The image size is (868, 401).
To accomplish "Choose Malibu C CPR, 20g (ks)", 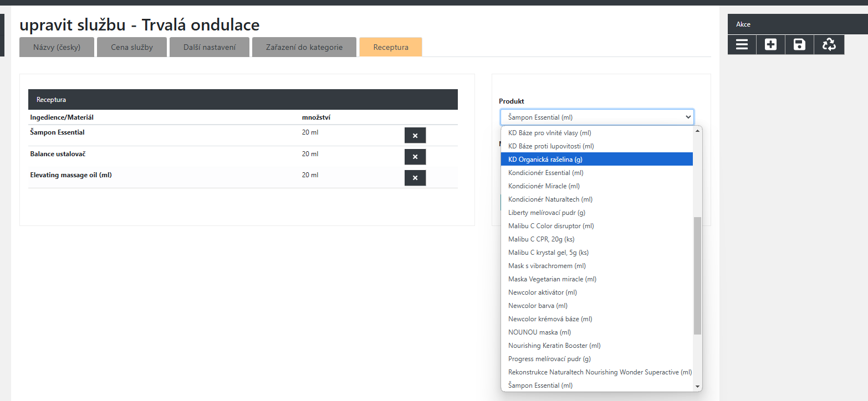I will coord(597,239).
